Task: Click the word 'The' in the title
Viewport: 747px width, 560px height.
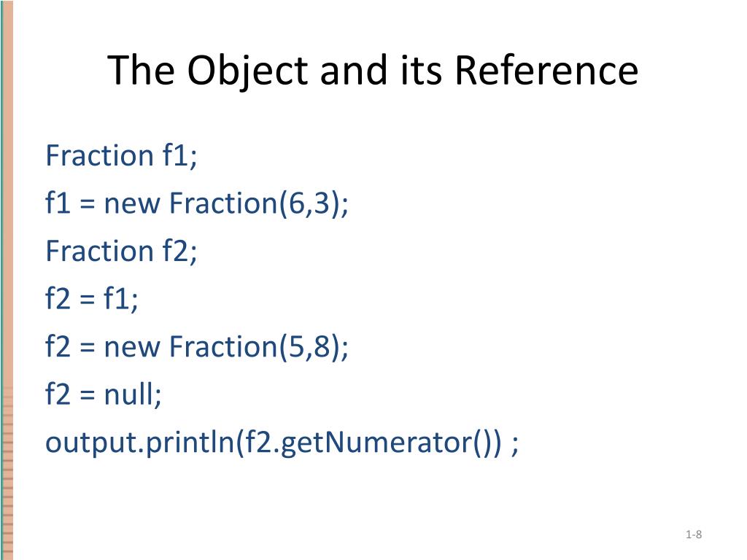Action: [x=141, y=69]
